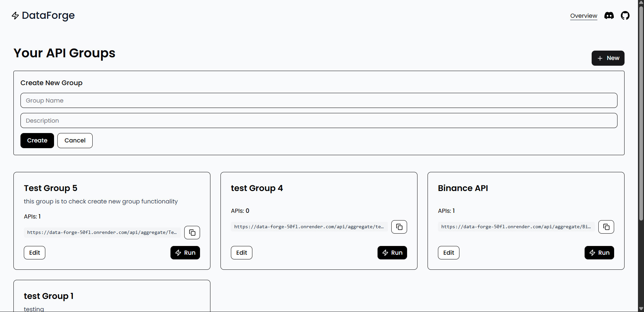Go to the Overview page

(x=584, y=16)
